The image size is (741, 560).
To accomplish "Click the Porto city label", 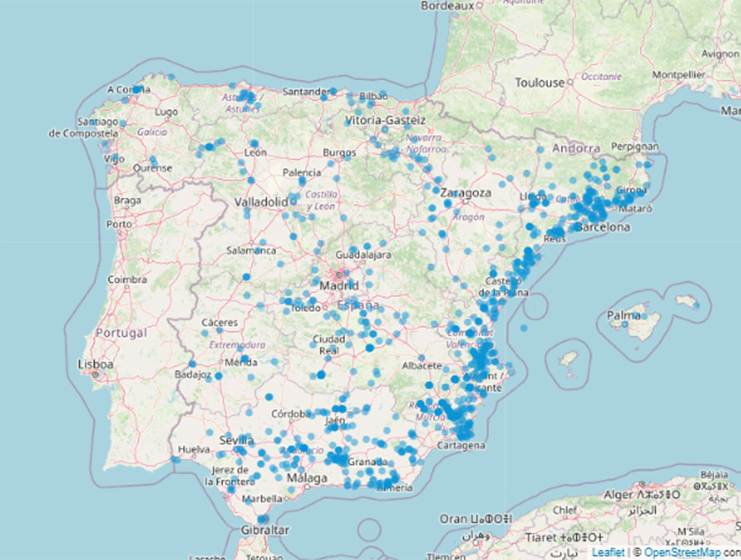I will pos(119,224).
